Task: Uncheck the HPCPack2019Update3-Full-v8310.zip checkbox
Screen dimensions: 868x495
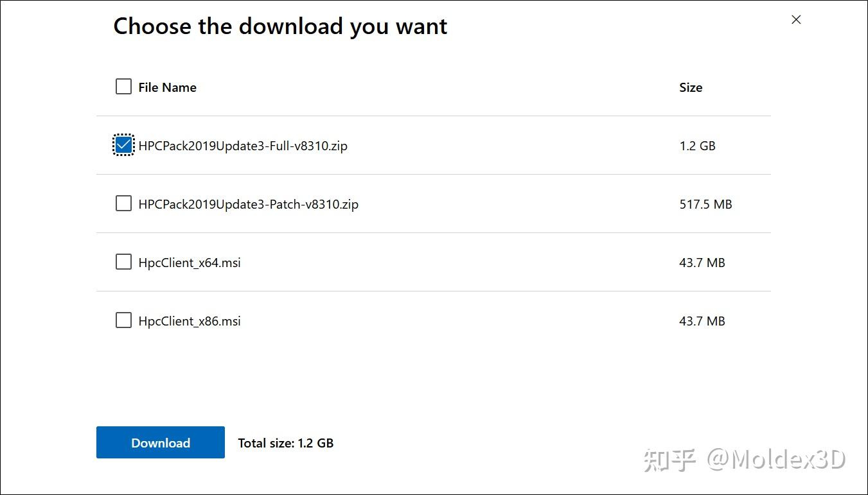Action: coord(123,145)
